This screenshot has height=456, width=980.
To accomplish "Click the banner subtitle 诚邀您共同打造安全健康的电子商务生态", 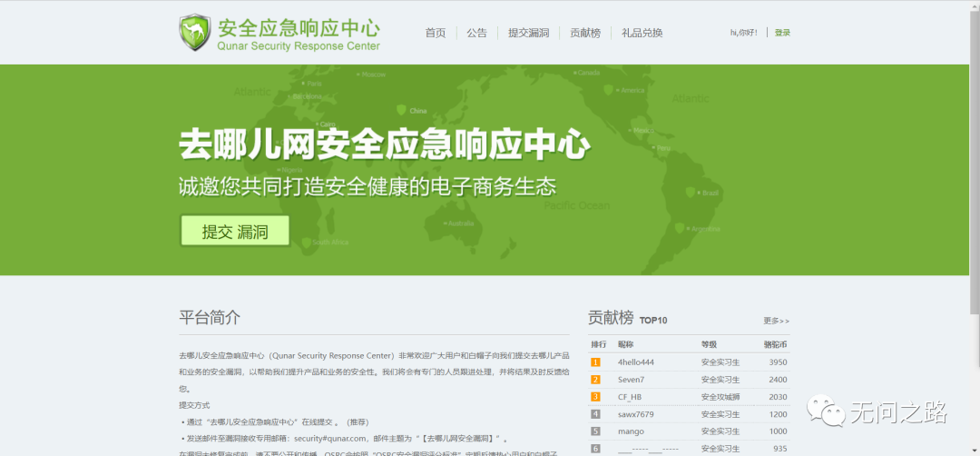I will (x=367, y=187).
